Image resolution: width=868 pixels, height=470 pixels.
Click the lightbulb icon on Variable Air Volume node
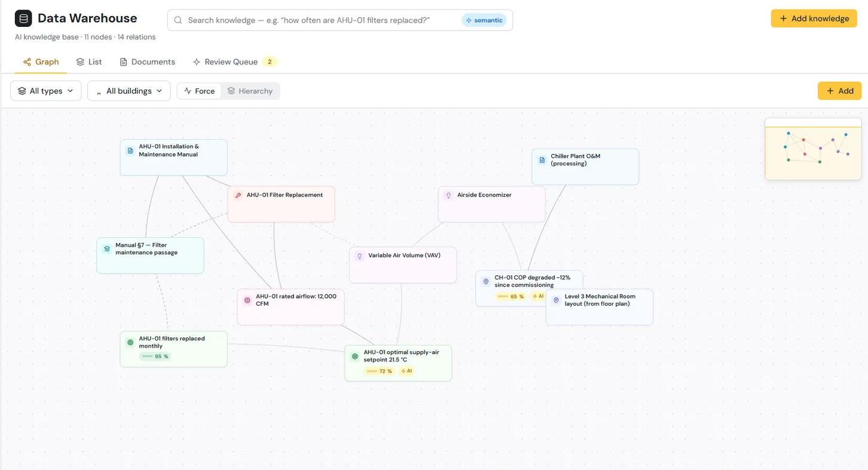tap(359, 256)
